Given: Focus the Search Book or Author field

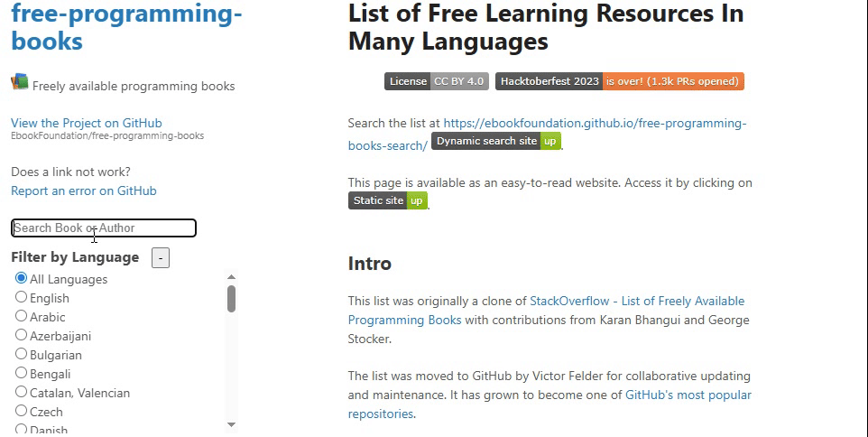Looking at the screenshot, I should click(x=104, y=228).
